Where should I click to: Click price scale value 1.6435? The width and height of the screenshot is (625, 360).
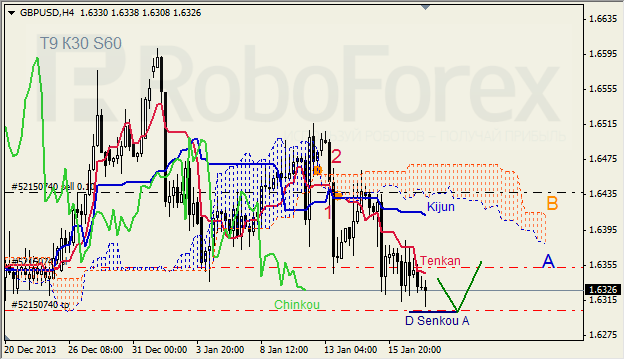pos(603,194)
